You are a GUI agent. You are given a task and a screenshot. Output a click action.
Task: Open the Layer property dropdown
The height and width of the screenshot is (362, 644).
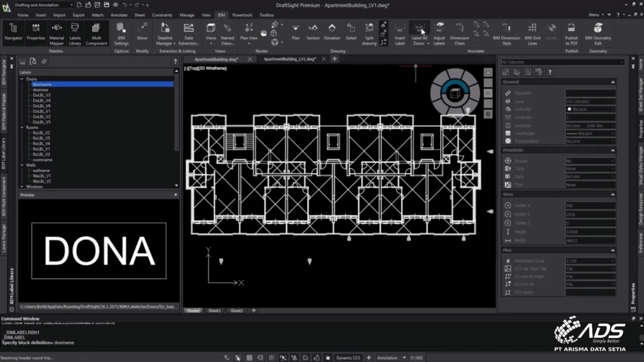[590, 101]
